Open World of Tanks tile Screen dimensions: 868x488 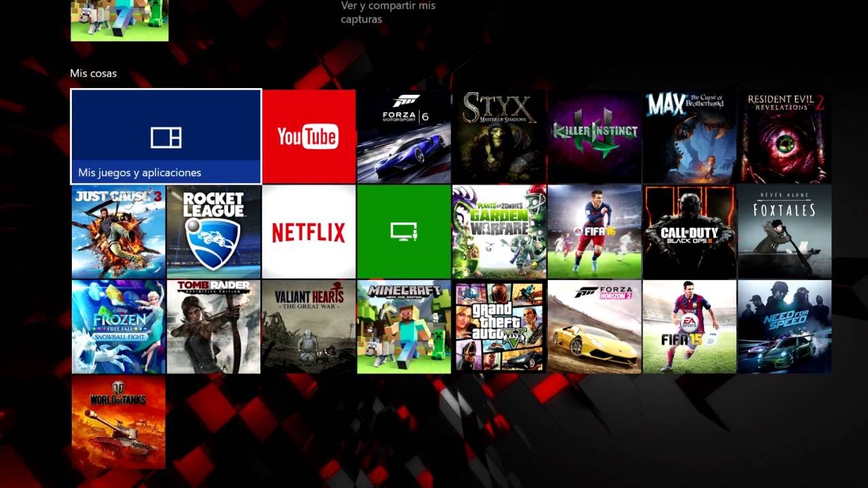point(119,422)
